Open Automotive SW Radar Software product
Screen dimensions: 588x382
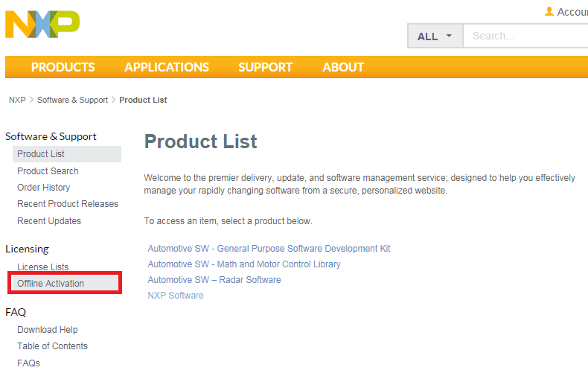tap(214, 280)
